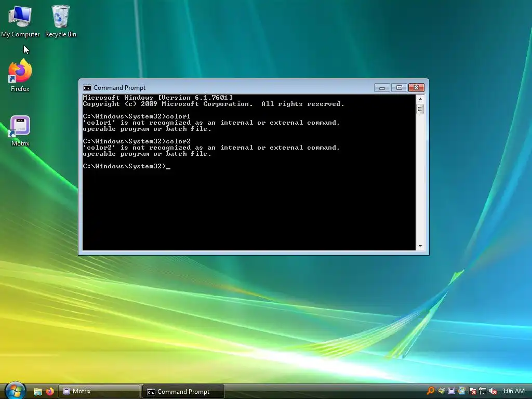Click the muted volume speaker tray icon
Image resolution: width=532 pixels, height=399 pixels.
coord(493,391)
